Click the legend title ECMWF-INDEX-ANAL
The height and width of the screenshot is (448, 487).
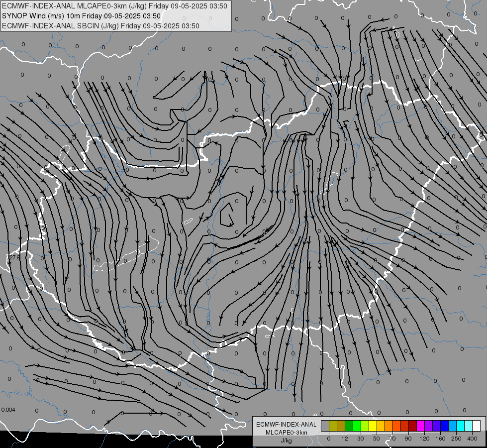(287, 425)
